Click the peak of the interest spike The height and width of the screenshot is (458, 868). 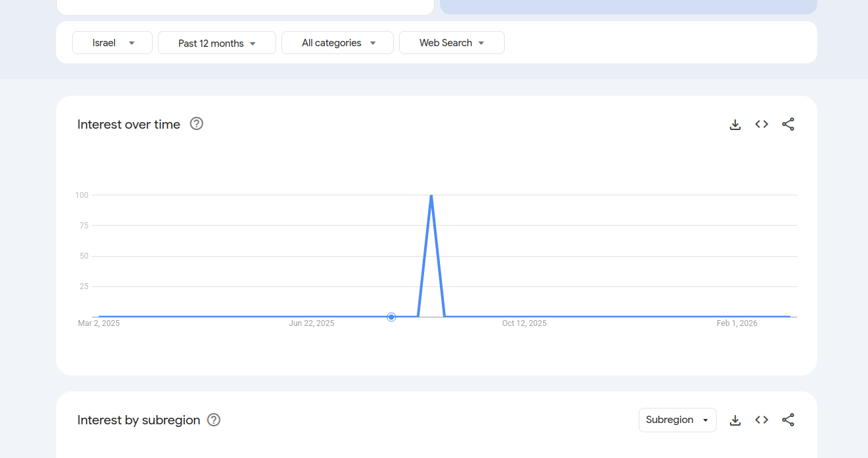pyautogui.click(x=431, y=195)
